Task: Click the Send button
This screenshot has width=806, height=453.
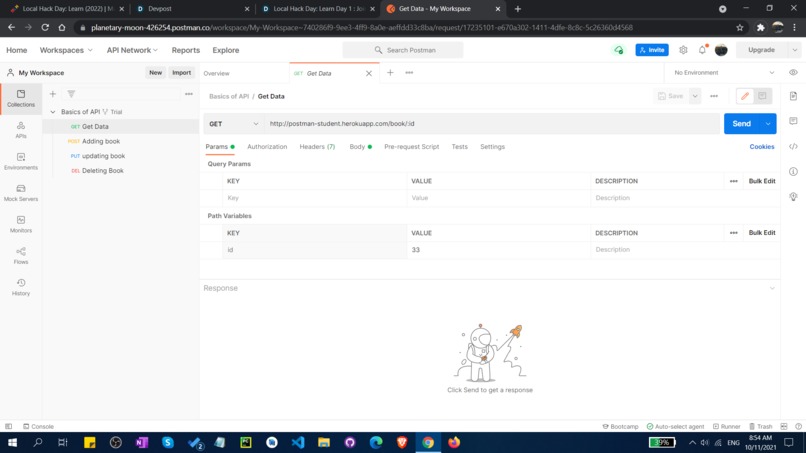Action: (742, 123)
